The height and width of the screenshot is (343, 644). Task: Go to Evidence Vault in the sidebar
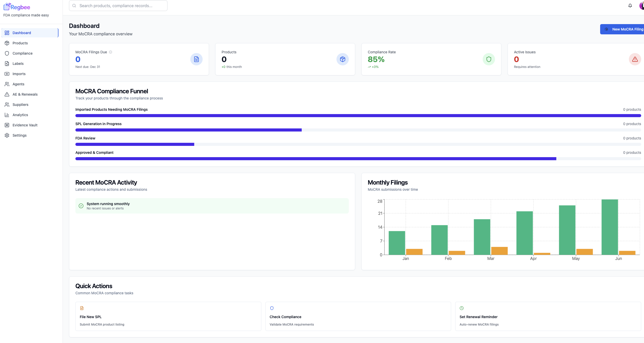(25, 125)
